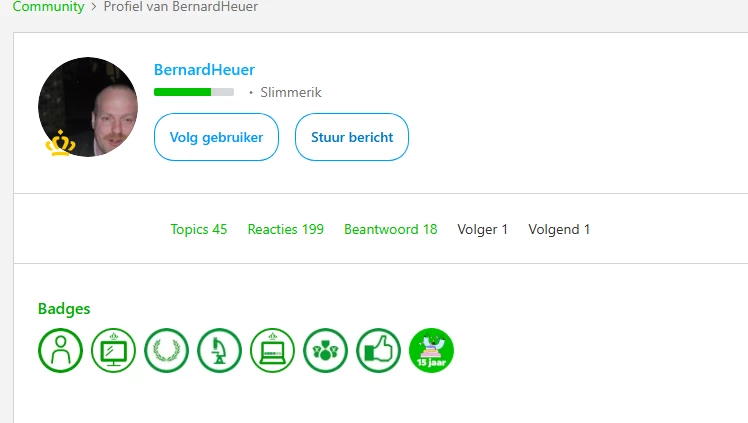Click the green rank progress bar
This screenshot has width=748, height=423.
(x=194, y=92)
